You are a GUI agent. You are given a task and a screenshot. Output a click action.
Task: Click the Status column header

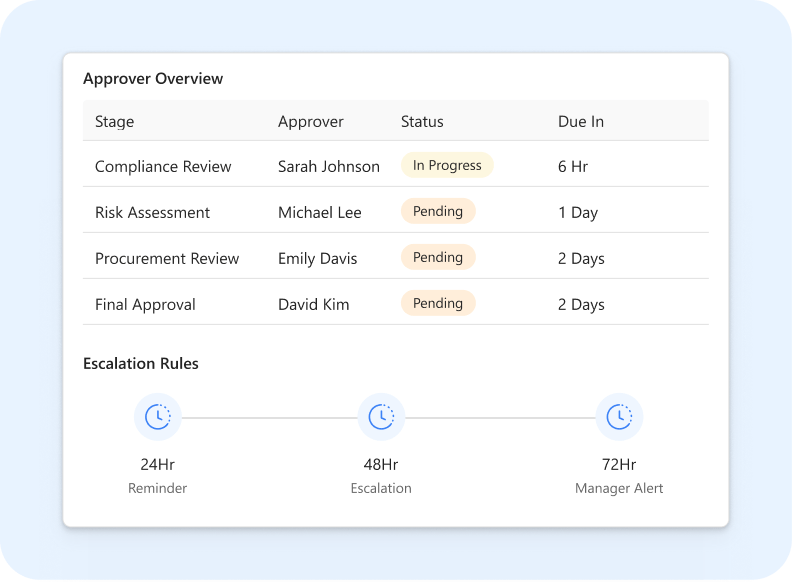click(x=422, y=122)
